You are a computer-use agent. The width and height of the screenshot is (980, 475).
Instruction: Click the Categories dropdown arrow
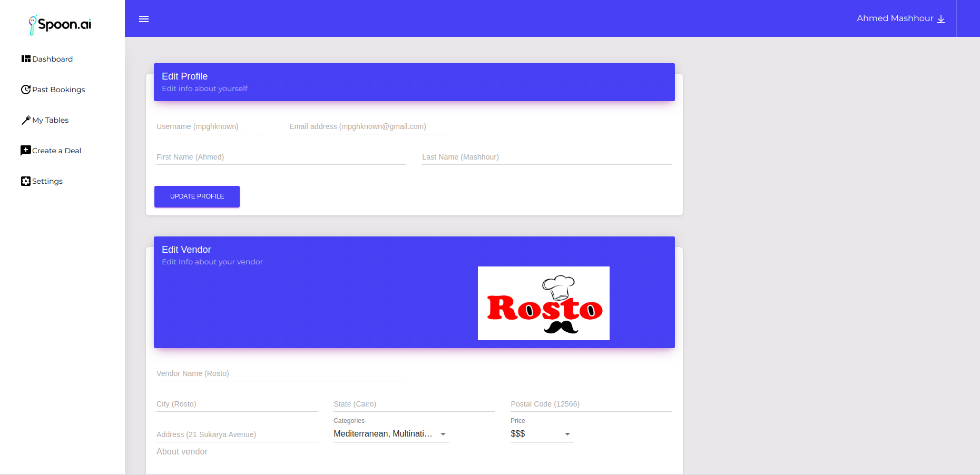443,434
